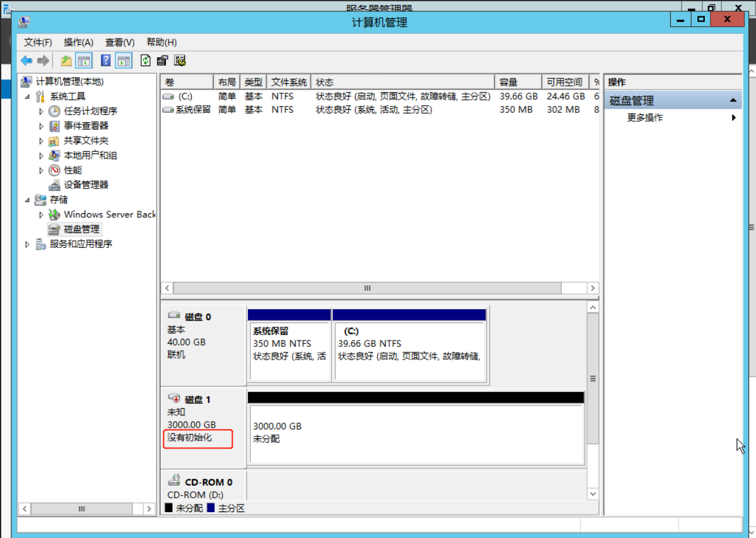Collapse the Disk Management actions header
The image size is (756, 538).
(733, 101)
